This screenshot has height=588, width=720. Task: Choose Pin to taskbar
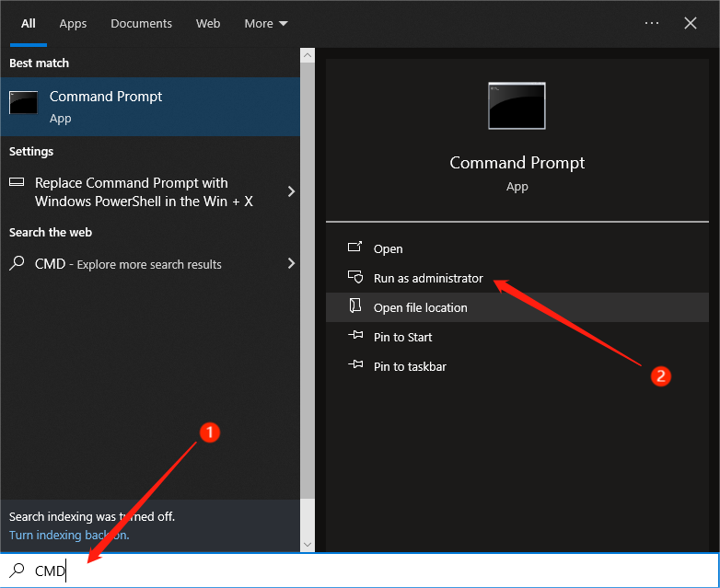517,366
